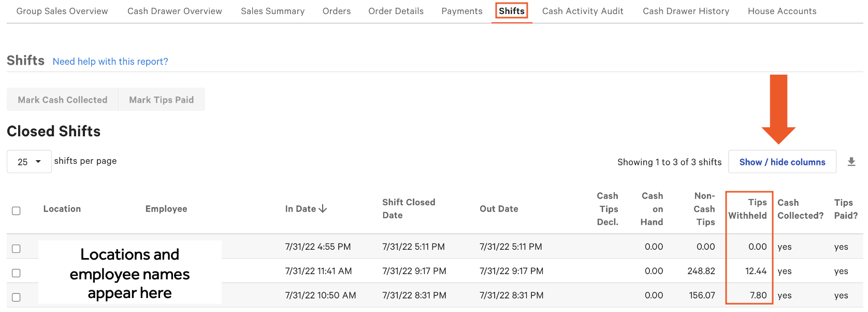The height and width of the screenshot is (312, 868).
Task: Click the Employee column header
Action: click(x=166, y=209)
